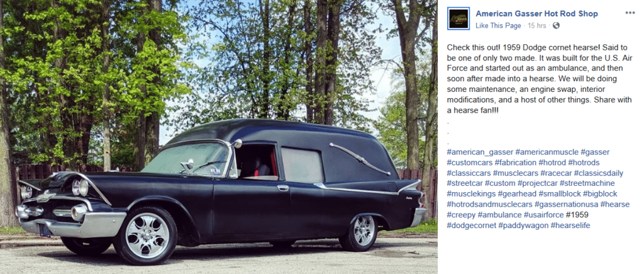This screenshot has width=644, height=274.
Task: Open the American Gasser Hot Rod Shop page
Action: 537,14
